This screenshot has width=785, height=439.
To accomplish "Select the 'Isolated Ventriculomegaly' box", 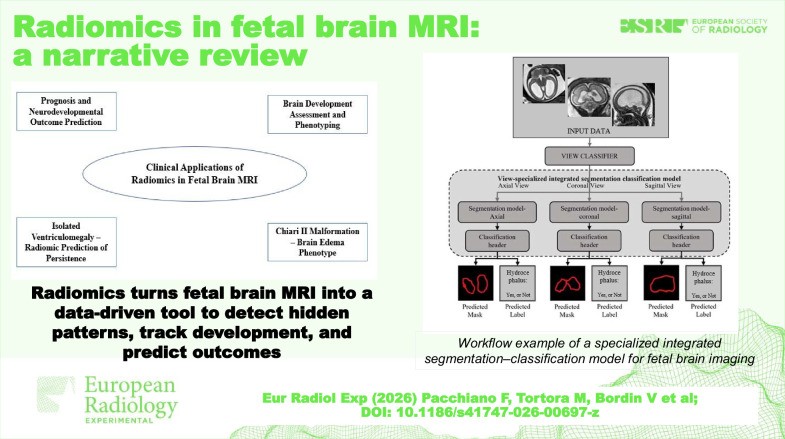I will tap(66, 242).
